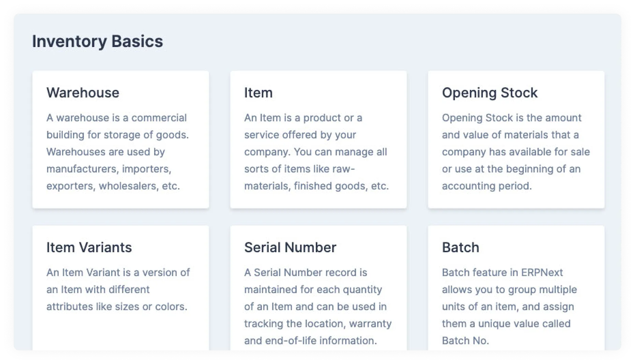
Task: Click the Item card heading
Action: [258, 93]
